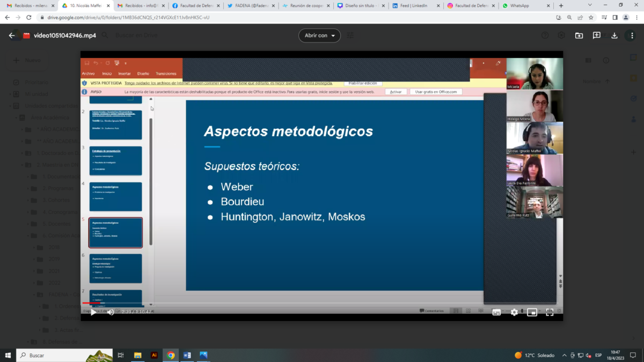Screen dimensions: 644x362
Task: Open Chrome profile avatar
Action: tap(625, 17)
